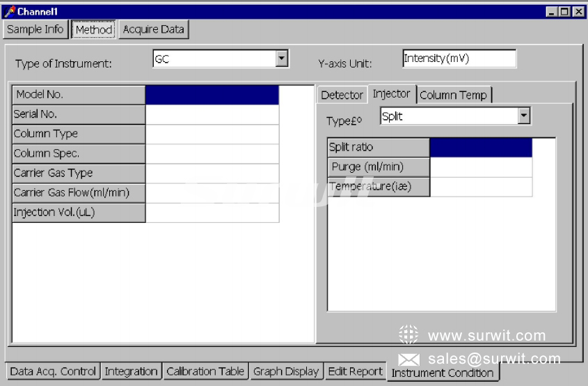The width and height of the screenshot is (588, 386).
Task: Click the Model No. value cell
Action: click(212, 95)
